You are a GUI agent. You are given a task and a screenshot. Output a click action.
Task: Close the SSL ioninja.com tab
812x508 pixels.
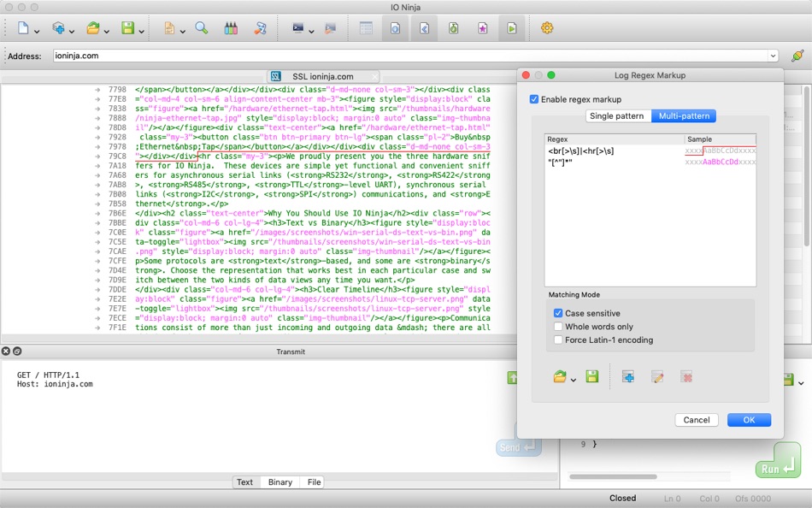coord(374,77)
